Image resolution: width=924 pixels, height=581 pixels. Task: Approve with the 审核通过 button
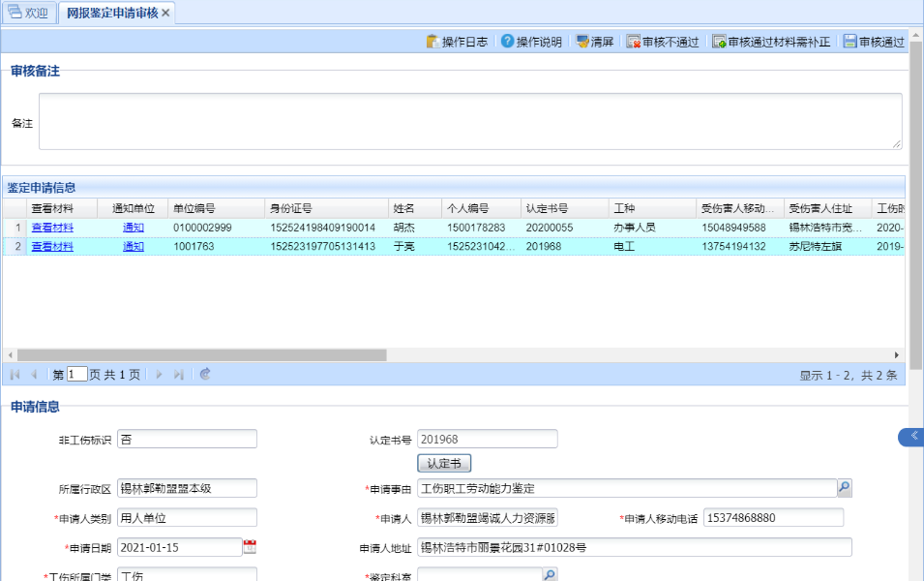click(874, 42)
